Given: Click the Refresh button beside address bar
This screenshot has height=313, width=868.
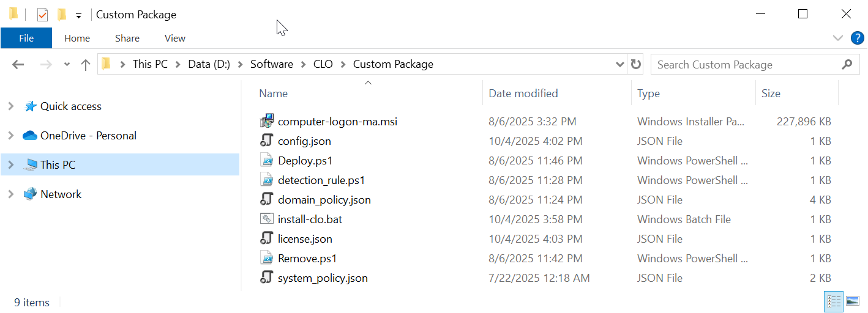Looking at the screenshot, I should pos(636,64).
